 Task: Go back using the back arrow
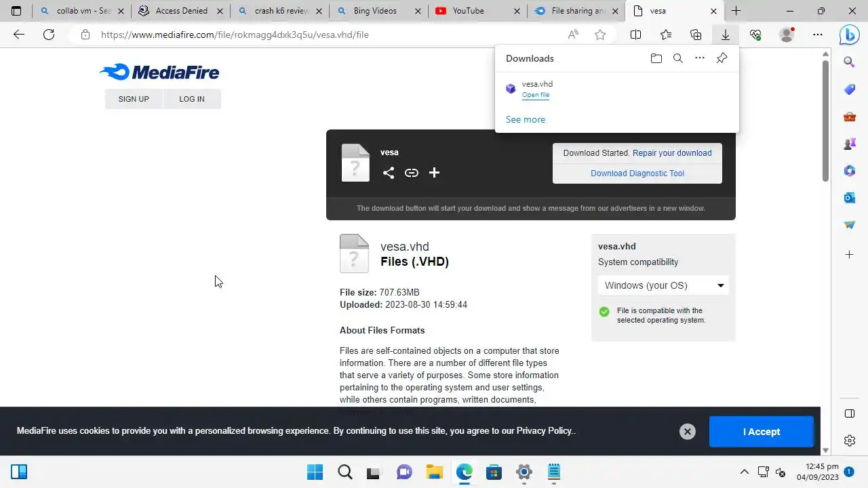(x=19, y=35)
